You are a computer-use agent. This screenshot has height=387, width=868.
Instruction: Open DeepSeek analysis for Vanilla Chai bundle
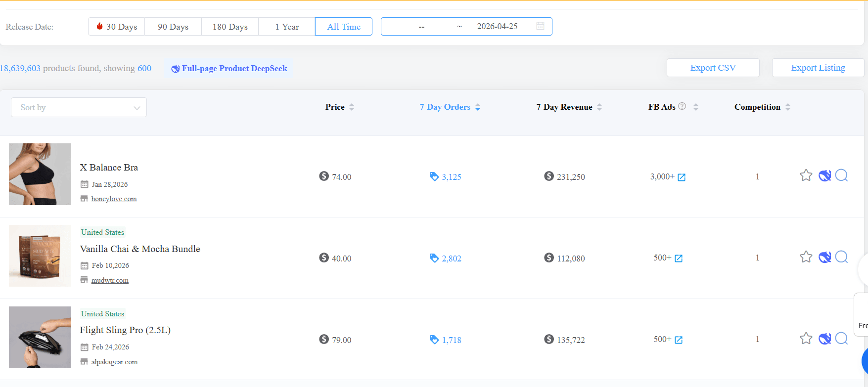[x=824, y=257]
